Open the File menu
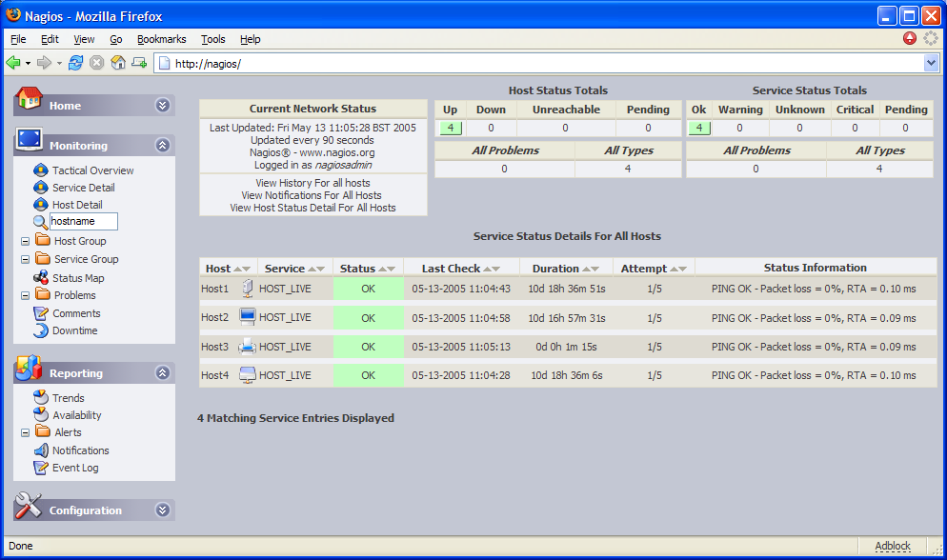The image size is (947, 560). point(18,39)
